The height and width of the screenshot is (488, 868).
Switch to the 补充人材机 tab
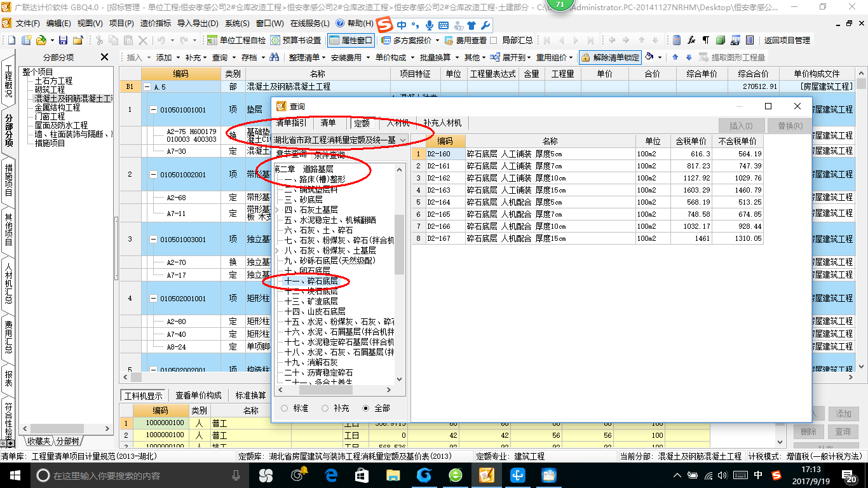click(x=442, y=123)
